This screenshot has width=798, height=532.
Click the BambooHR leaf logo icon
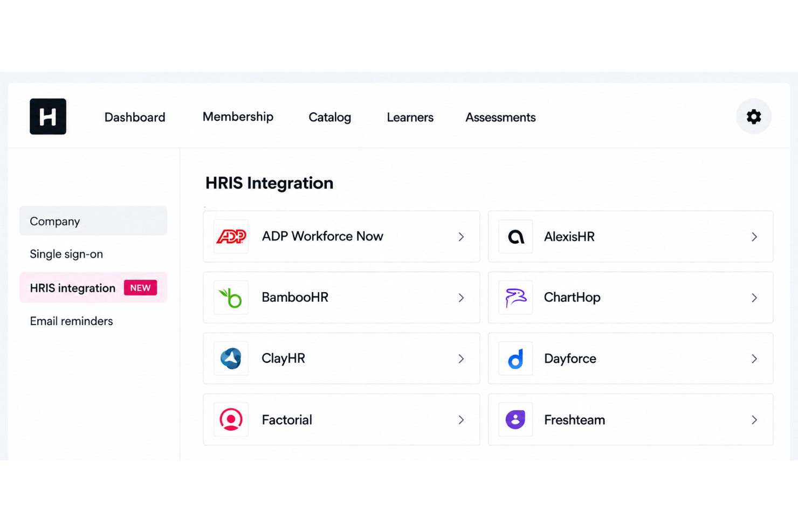[231, 298]
